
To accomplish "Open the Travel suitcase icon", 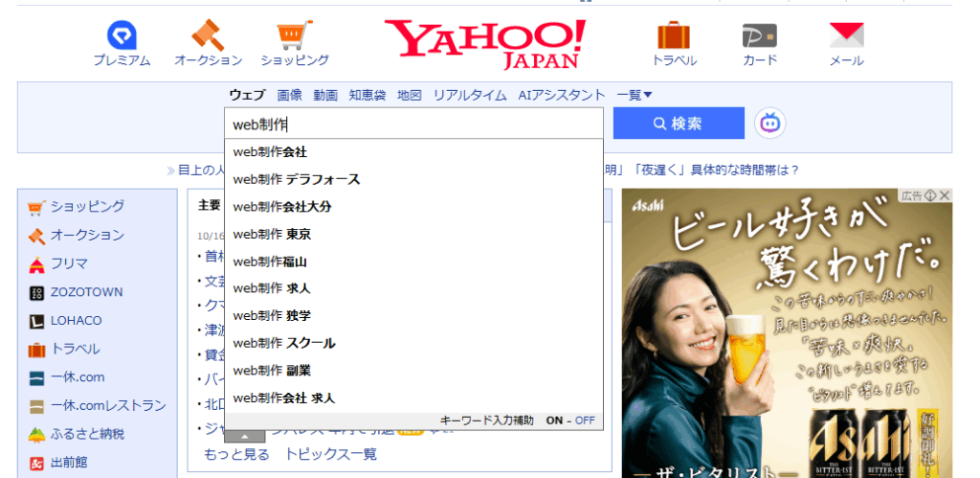I will (674, 36).
